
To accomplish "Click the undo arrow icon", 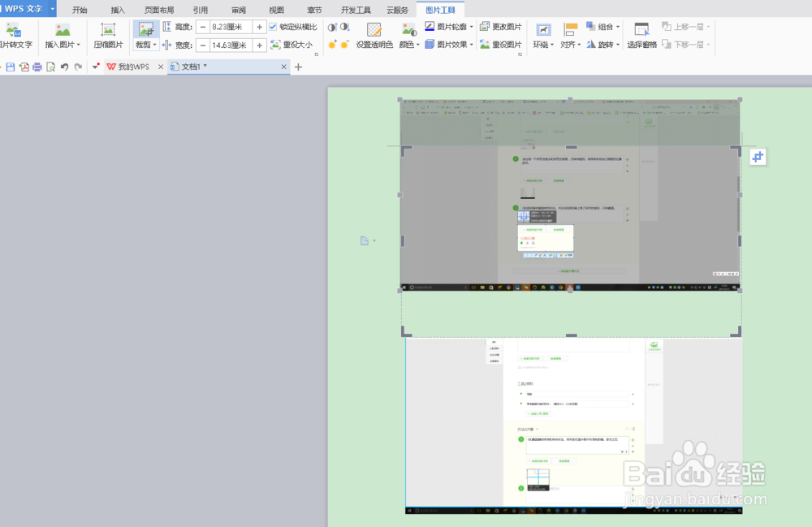I will [x=64, y=67].
